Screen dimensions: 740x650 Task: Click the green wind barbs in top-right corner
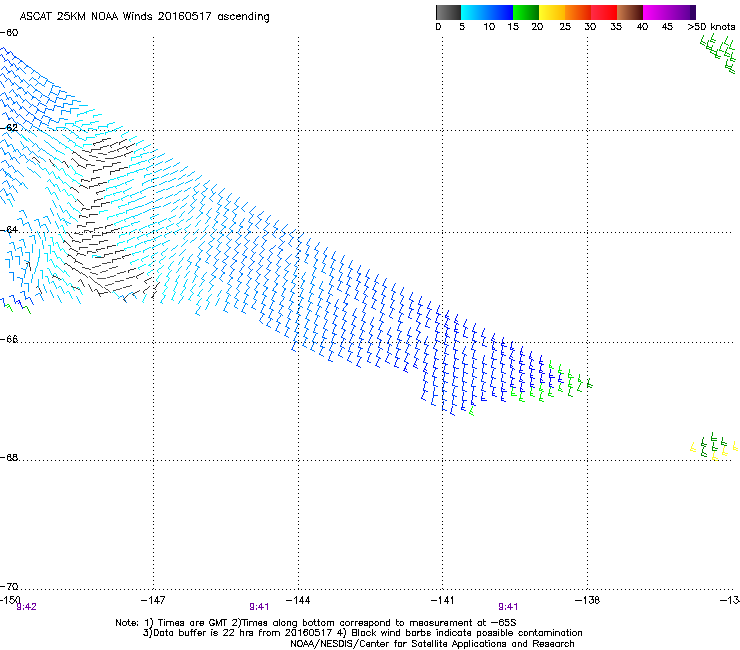(x=719, y=53)
